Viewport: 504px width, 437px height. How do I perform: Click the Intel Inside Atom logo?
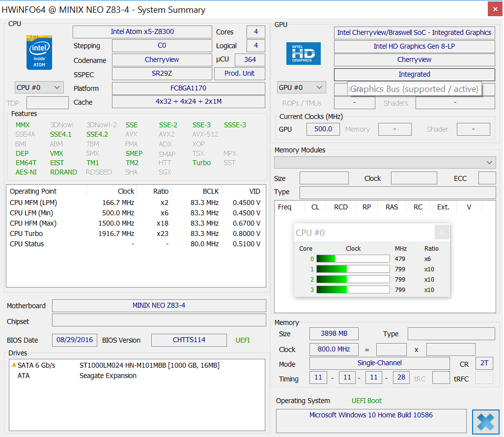[x=39, y=53]
